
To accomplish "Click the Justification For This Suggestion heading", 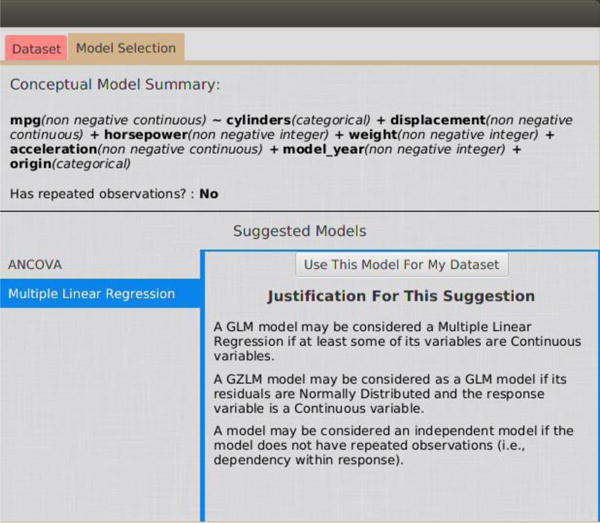I will click(x=400, y=296).
